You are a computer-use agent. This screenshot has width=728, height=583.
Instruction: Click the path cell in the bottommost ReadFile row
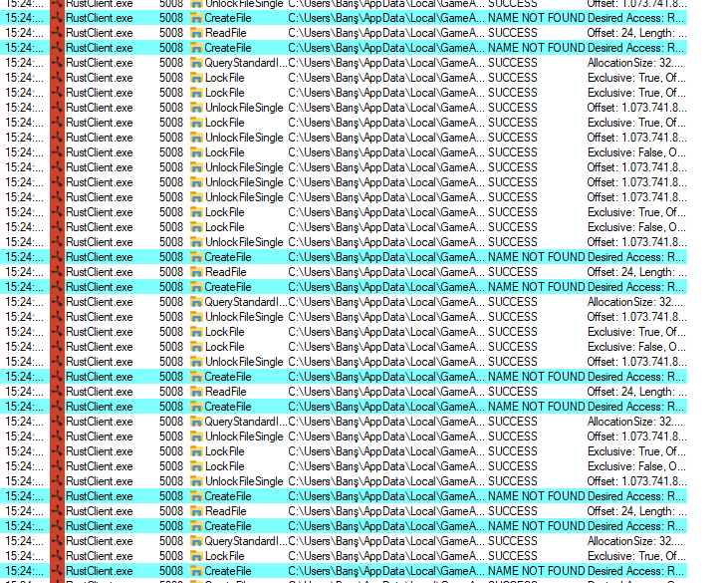(386, 511)
